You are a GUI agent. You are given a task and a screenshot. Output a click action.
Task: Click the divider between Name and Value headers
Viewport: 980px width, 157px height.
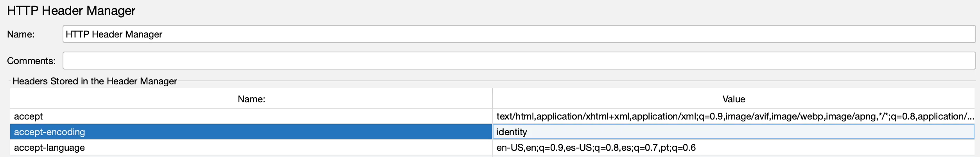point(492,99)
